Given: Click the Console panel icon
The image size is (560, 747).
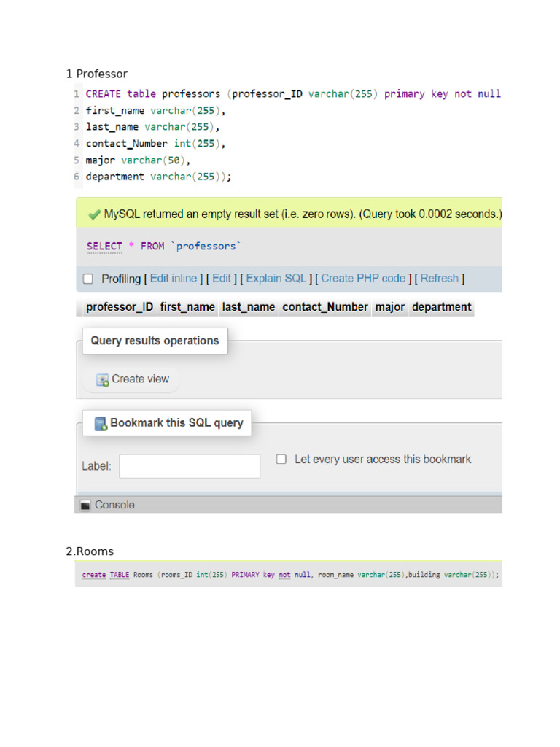Looking at the screenshot, I should pos(85,505).
